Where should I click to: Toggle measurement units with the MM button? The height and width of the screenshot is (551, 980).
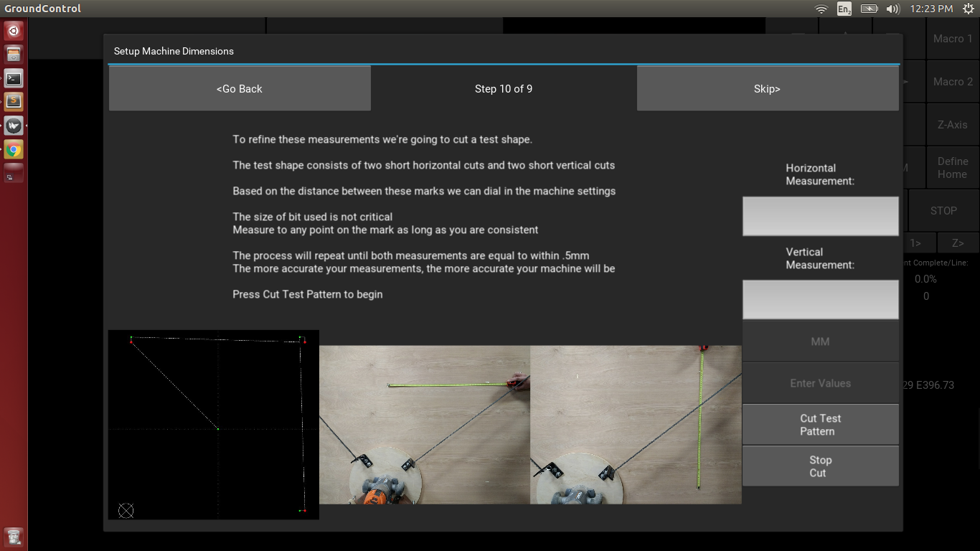click(820, 341)
